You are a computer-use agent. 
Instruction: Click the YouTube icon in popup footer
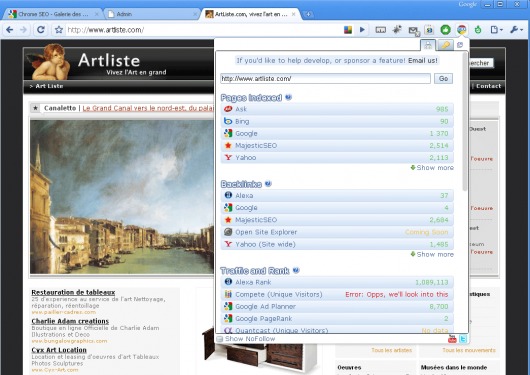tap(452, 338)
